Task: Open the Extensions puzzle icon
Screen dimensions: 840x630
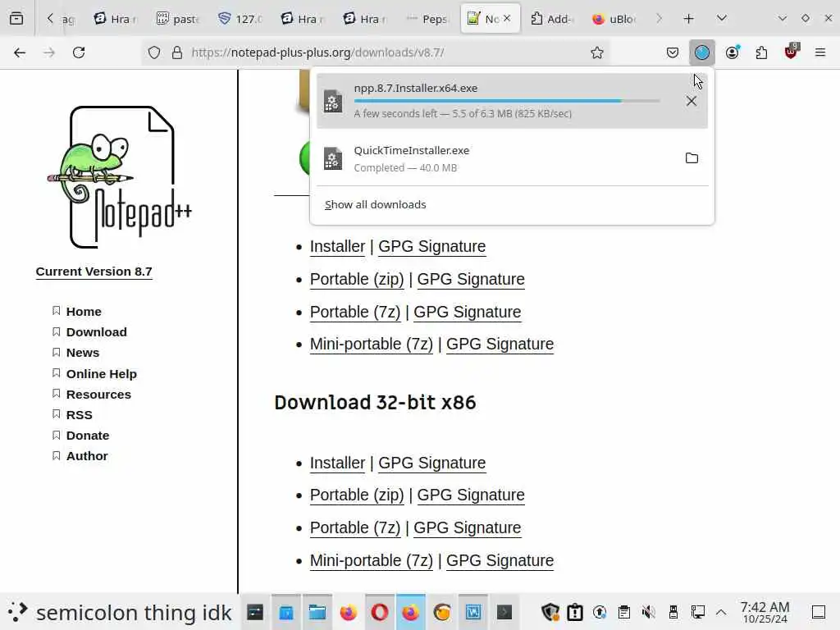Action: coord(761,52)
